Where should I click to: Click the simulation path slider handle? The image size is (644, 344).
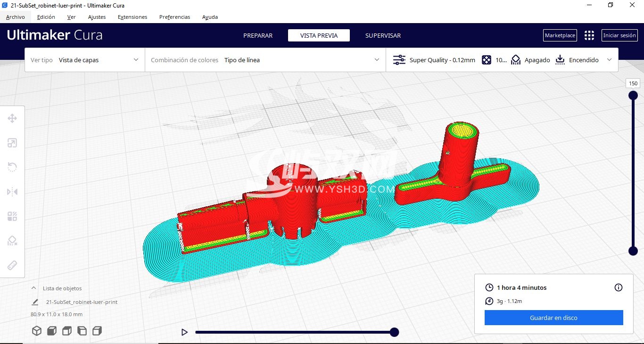click(x=395, y=332)
